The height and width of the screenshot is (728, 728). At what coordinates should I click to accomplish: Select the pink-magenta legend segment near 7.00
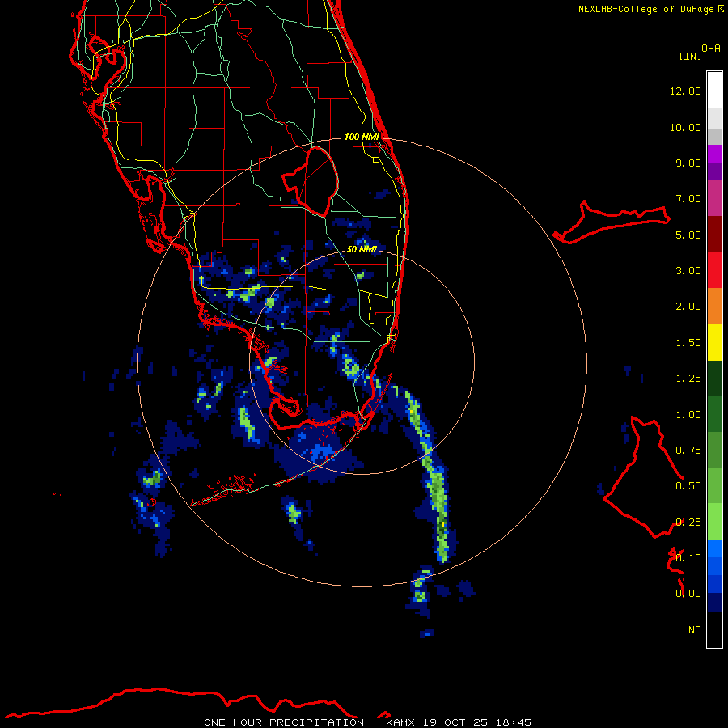(x=714, y=198)
